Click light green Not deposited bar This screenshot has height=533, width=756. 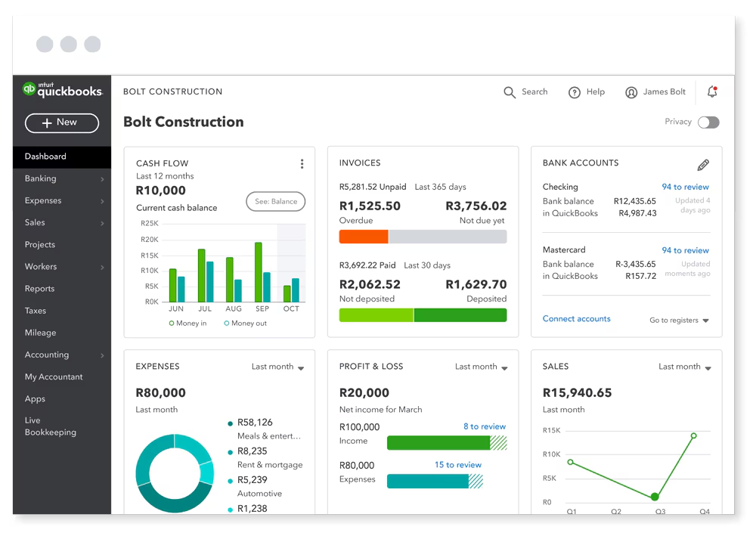pos(376,315)
